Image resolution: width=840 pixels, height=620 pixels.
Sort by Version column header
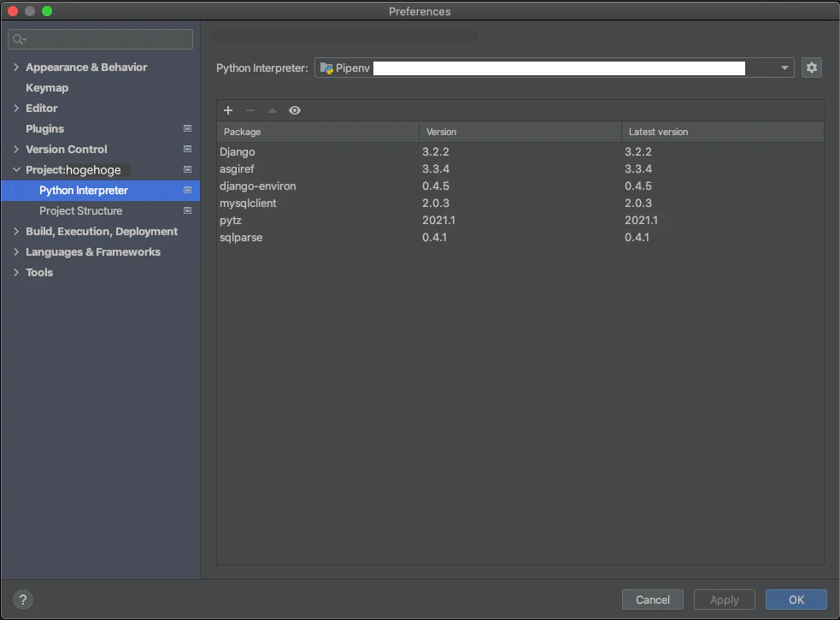pos(520,132)
